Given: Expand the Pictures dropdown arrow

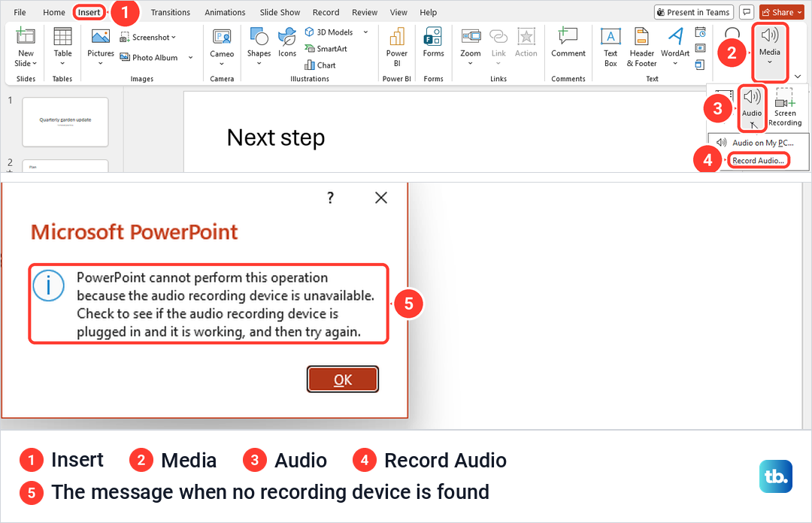Looking at the screenshot, I should pyautogui.click(x=101, y=63).
